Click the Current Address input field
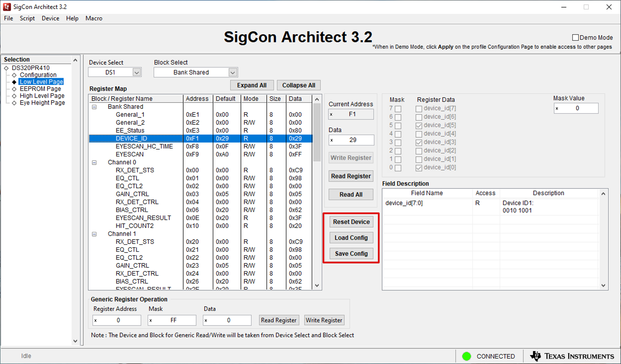 (x=351, y=114)
